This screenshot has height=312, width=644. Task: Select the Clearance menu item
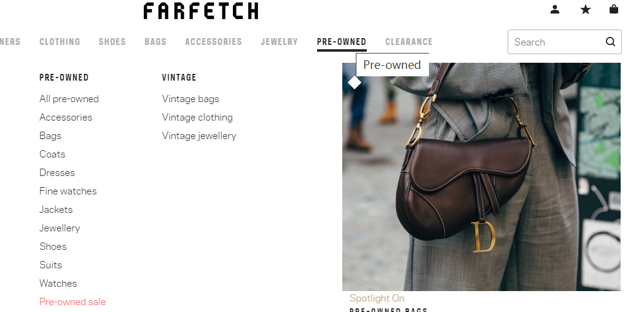click(409, 42)
